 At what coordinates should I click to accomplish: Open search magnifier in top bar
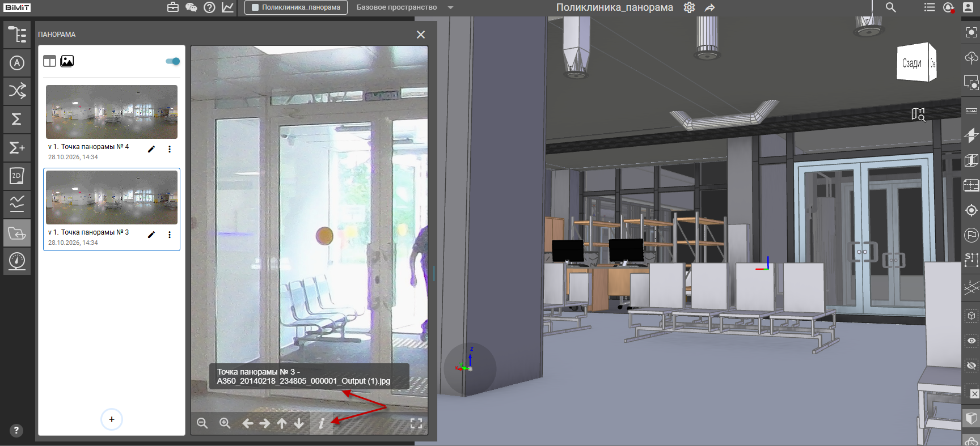pos(891,7)
